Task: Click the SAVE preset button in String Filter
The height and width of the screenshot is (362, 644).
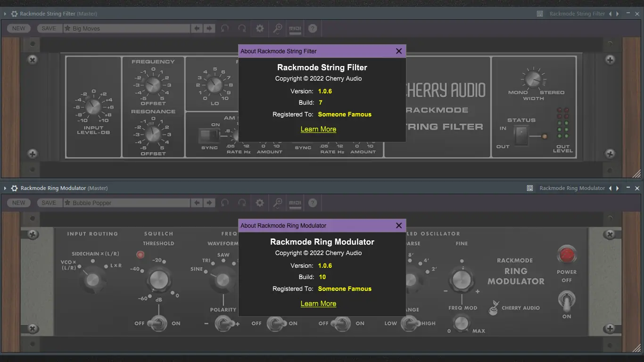Action: click(x=49, y=28)
